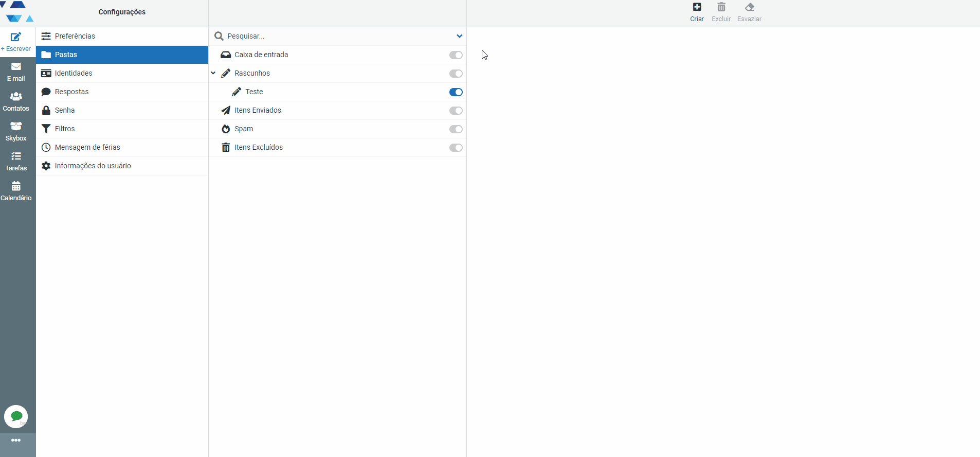
Task: Toggle subscription for Caixa de entrada
Action: coord(456,55)
